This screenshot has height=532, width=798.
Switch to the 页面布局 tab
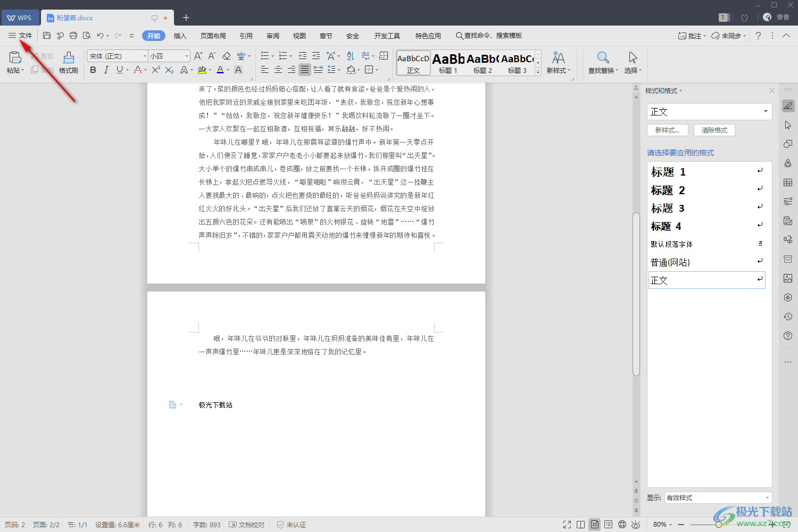pos(213,36)
